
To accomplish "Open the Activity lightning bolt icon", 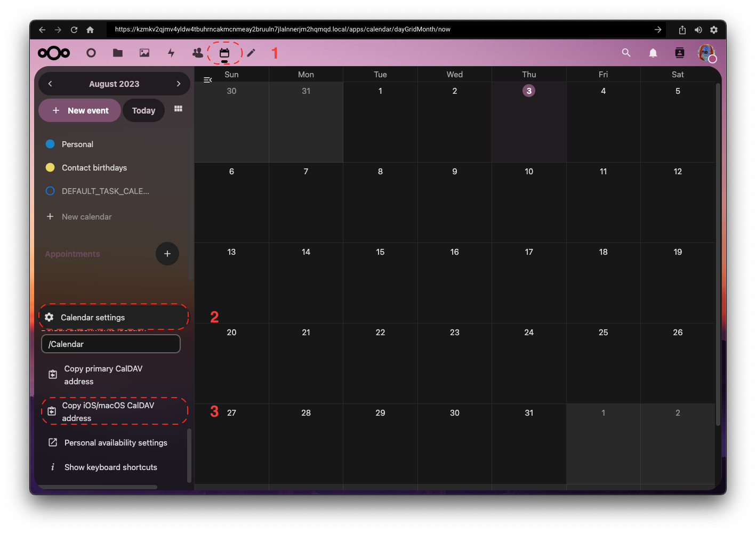I will pos(171,53).
